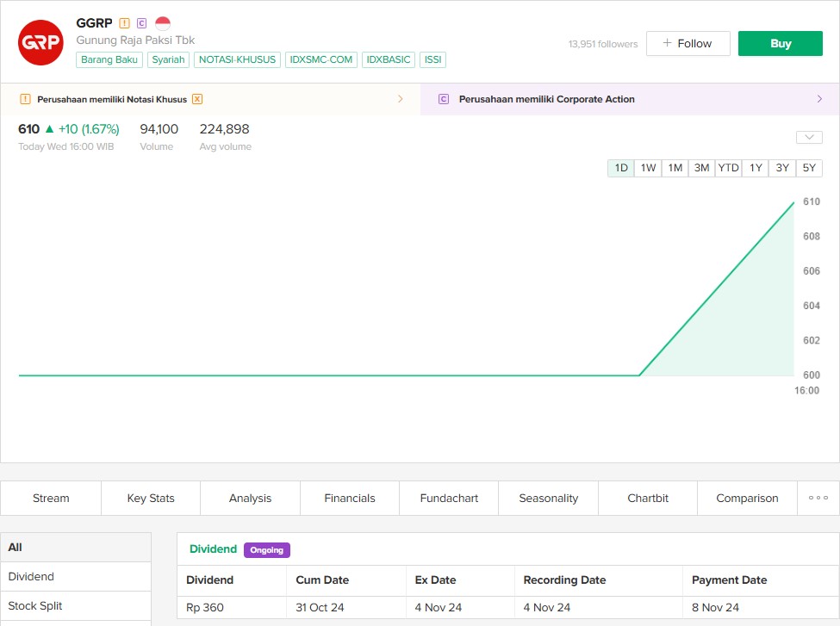840x626 pixels.
Task: Open the Financials tab
Action: click(x=350, y=498)
